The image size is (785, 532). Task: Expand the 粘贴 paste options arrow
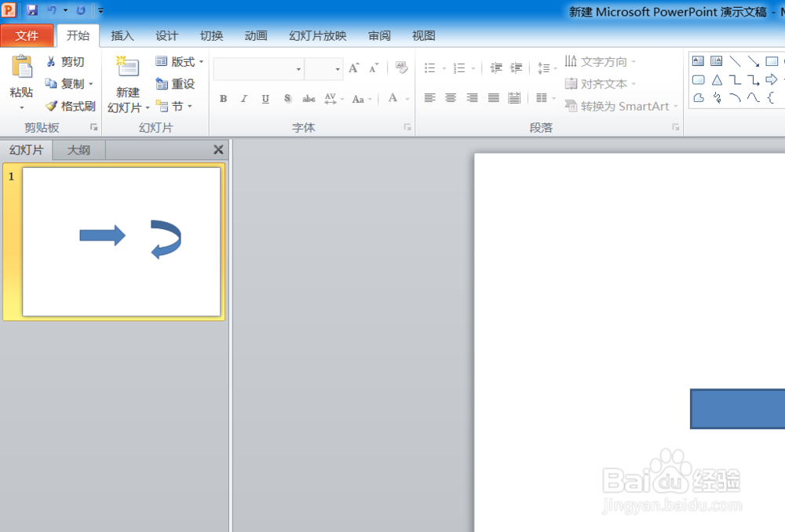click(21, 107)
